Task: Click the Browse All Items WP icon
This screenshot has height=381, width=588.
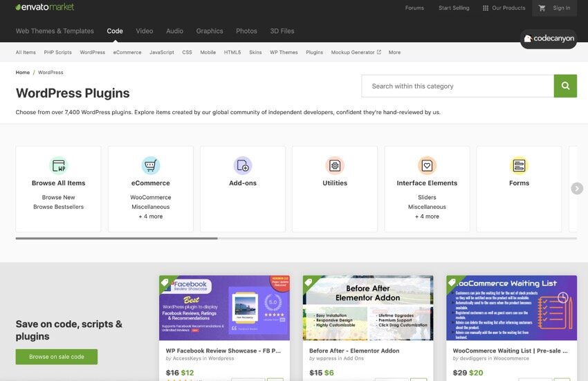Action: click(x=59, y=165)
